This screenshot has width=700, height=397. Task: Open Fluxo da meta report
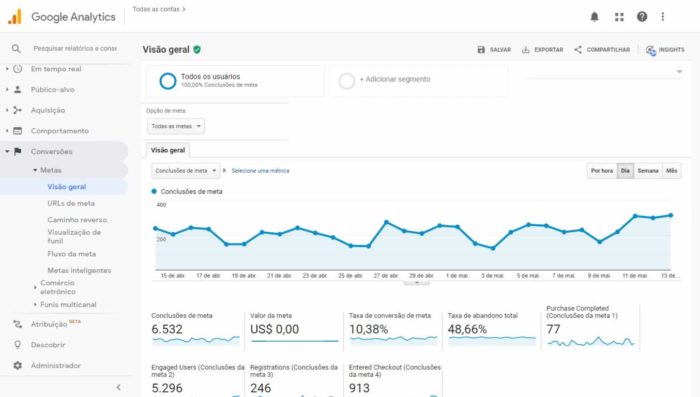click(x=71, y=254)
